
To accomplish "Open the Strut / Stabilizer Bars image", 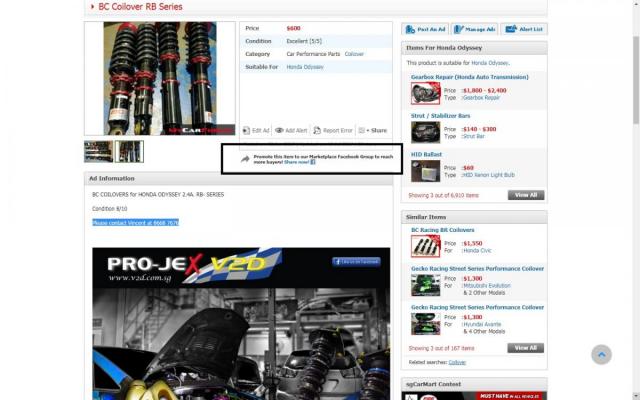I will 424,131.
